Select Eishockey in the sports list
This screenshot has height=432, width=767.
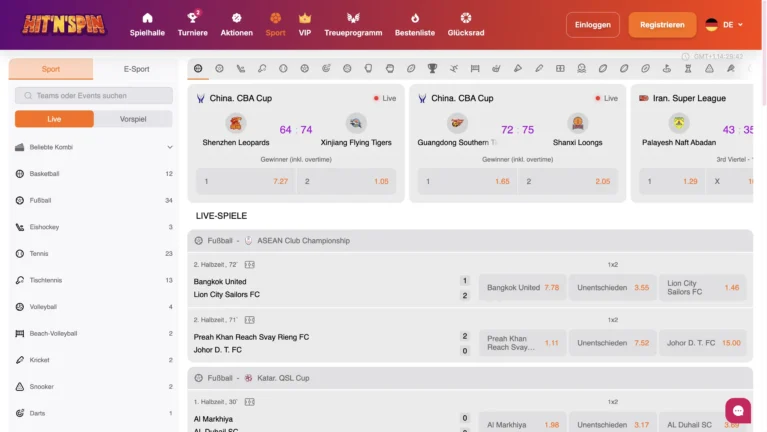point(94,227)
